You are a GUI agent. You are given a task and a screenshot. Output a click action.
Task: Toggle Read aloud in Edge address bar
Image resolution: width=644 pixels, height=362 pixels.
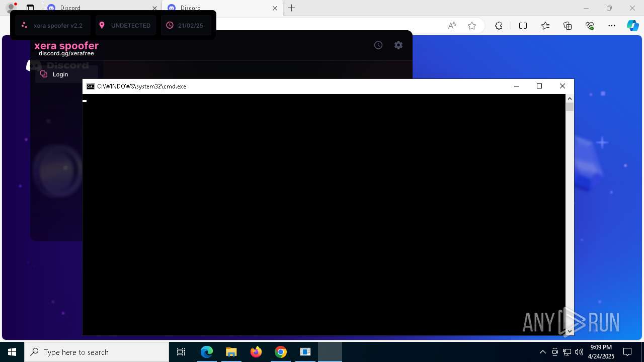tap(452, 26)
